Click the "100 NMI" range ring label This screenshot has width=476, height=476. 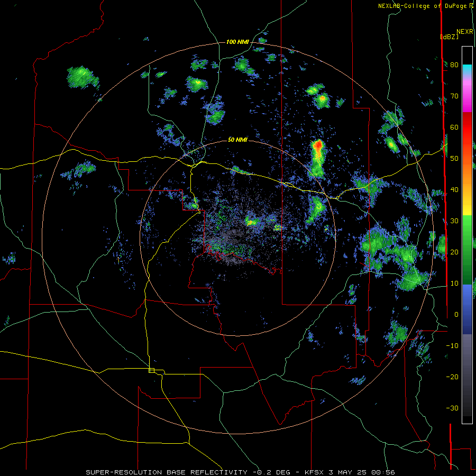pos(237,42)
